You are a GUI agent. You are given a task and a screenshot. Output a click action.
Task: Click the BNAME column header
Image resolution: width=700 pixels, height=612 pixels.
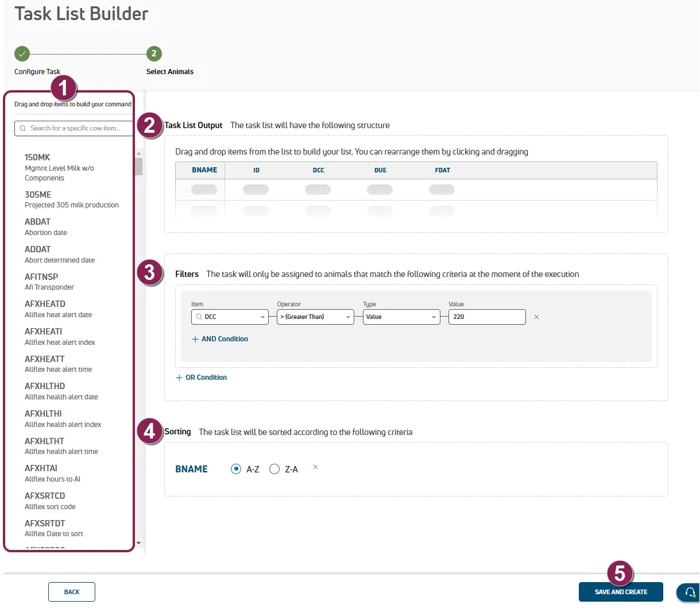204,170
